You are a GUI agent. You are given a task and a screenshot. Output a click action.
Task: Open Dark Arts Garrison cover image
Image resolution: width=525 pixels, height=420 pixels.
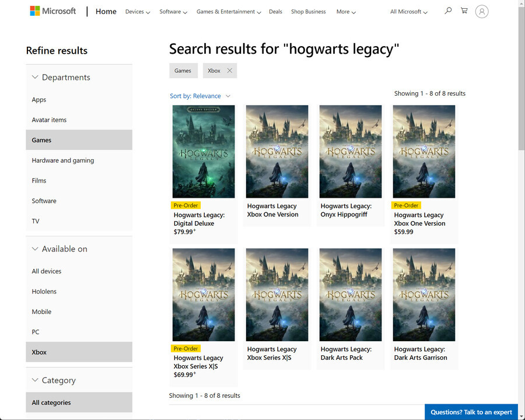tap(424, 295)
